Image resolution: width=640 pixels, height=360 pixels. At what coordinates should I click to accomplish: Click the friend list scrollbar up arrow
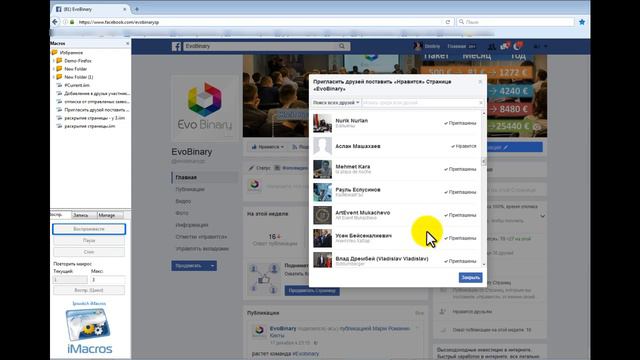click(484, 113)
